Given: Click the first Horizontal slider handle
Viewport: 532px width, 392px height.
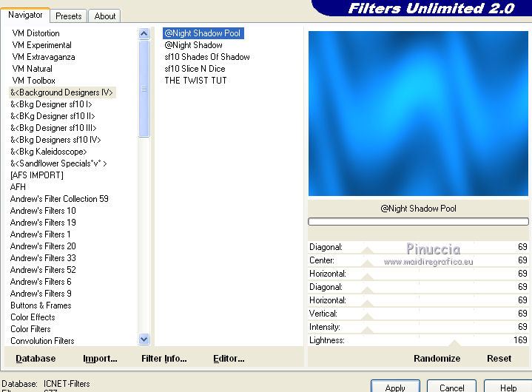Looking at the screenshot, I should pos(368,277).
